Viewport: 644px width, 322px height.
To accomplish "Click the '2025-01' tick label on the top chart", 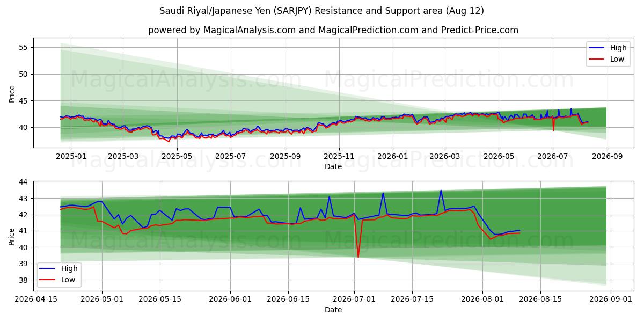I will point(71,156).
